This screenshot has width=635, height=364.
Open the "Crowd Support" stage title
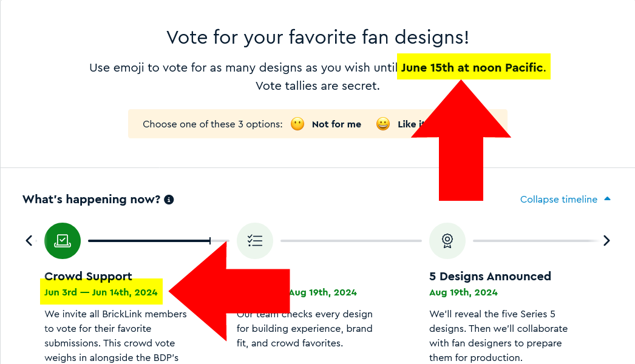click(88, 277)
